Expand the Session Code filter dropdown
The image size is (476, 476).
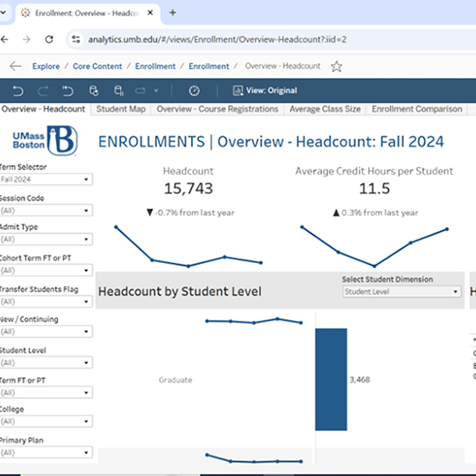click(x=47, y=210)
